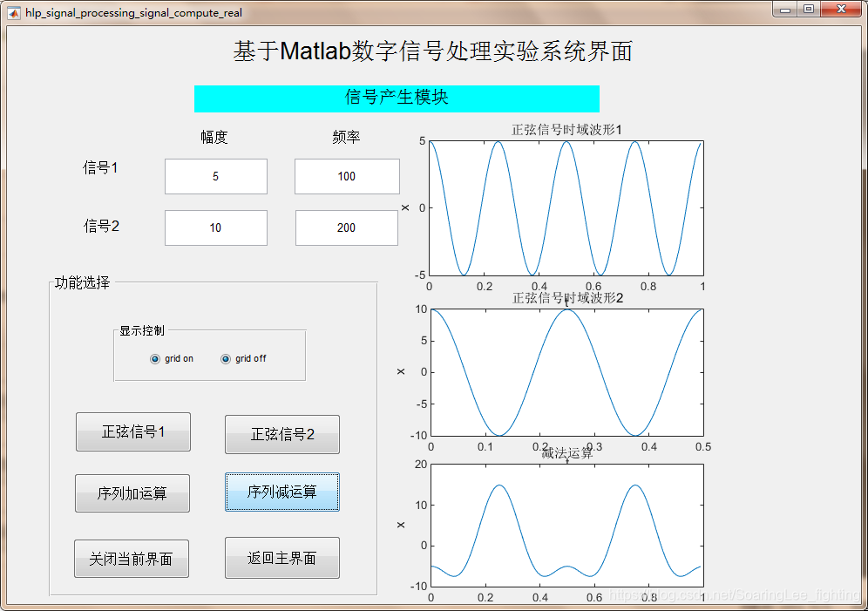Click the main title 基于Matlab数字信号处理实验系统界面
This screenshot has height=611, width=868.
pos(432,51)
